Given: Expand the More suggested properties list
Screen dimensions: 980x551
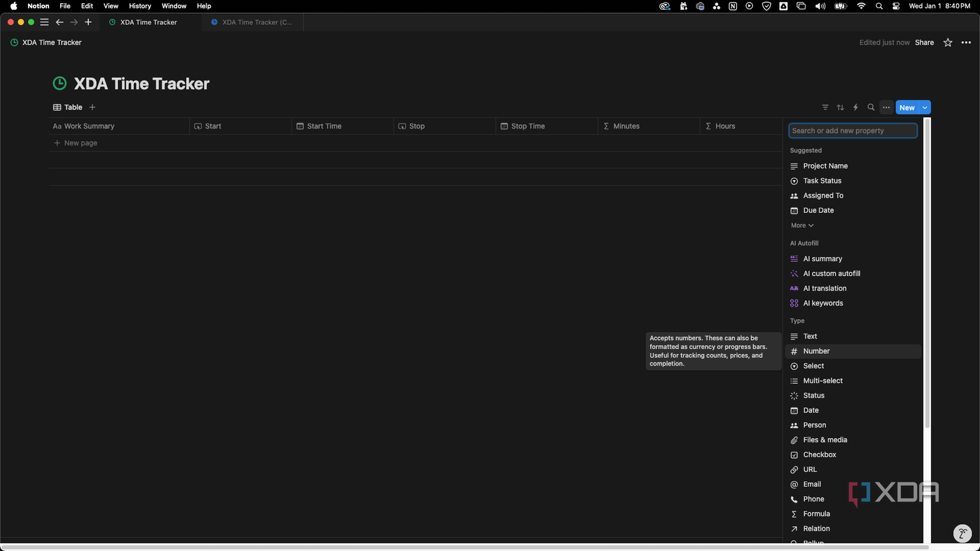Looking at the screenshot, I should click(802, 225).
